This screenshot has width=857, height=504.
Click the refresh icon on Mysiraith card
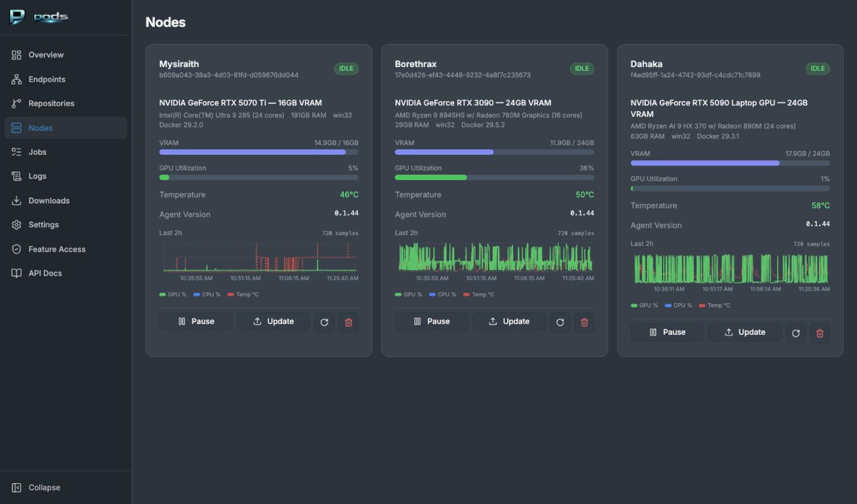tap(324, 322)
